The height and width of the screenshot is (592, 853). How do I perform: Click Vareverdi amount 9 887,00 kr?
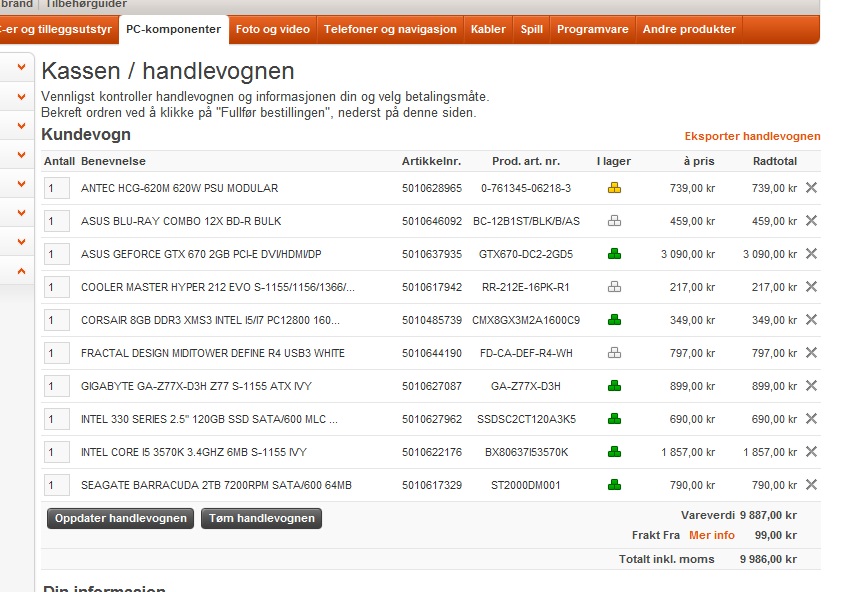768,515
